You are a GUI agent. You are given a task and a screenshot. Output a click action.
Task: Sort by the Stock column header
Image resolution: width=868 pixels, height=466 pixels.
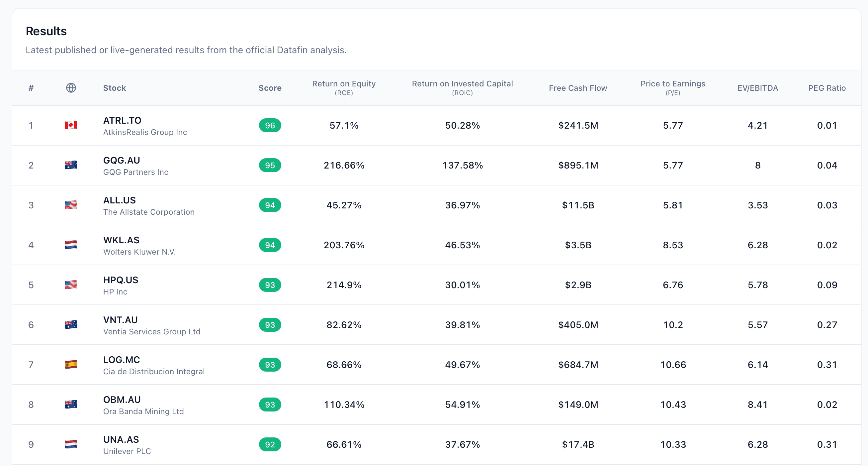coord(115,88)
